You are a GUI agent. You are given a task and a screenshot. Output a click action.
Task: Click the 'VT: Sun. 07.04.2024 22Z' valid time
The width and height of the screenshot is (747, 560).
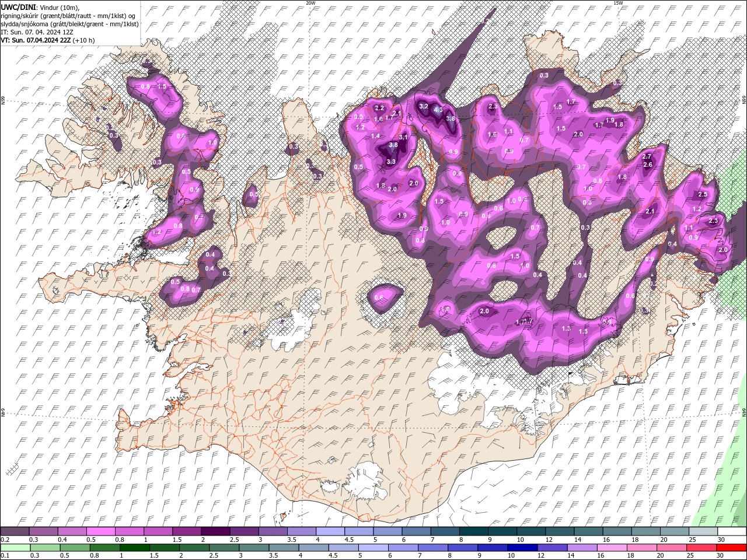[x=36, y=40]
